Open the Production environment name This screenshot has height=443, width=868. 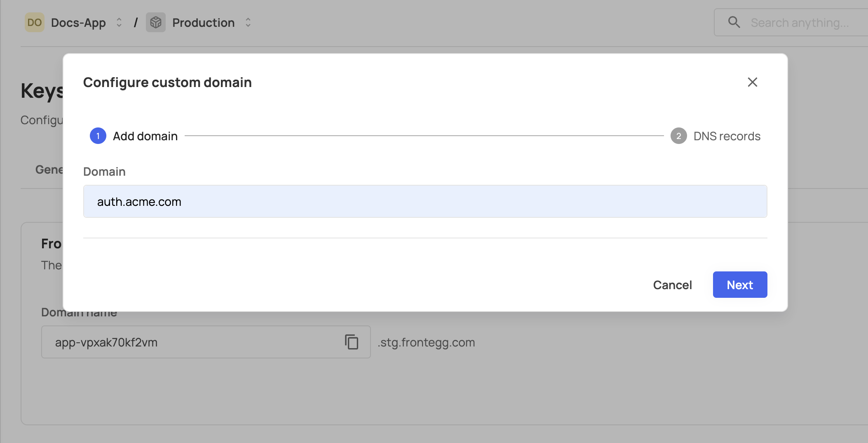[203, 23]
